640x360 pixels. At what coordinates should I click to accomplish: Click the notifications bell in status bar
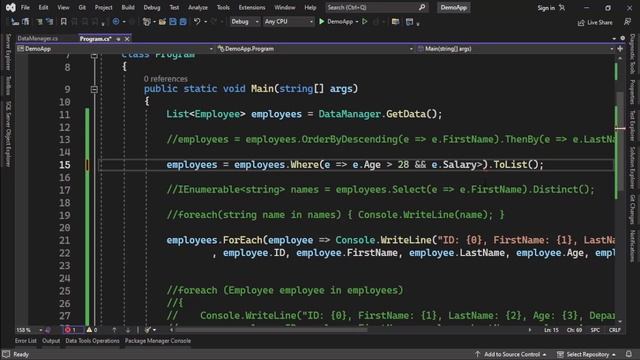(x=629, y=354)
